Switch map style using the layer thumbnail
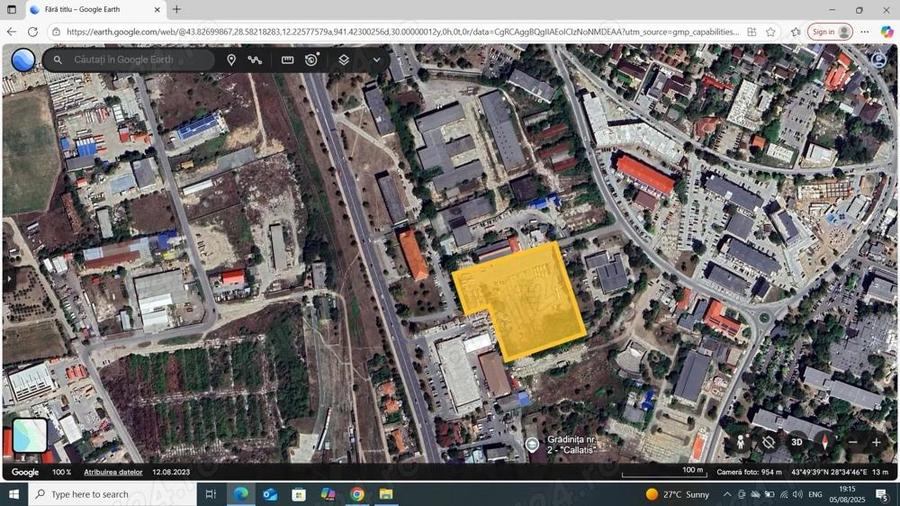 click(29, 435)
